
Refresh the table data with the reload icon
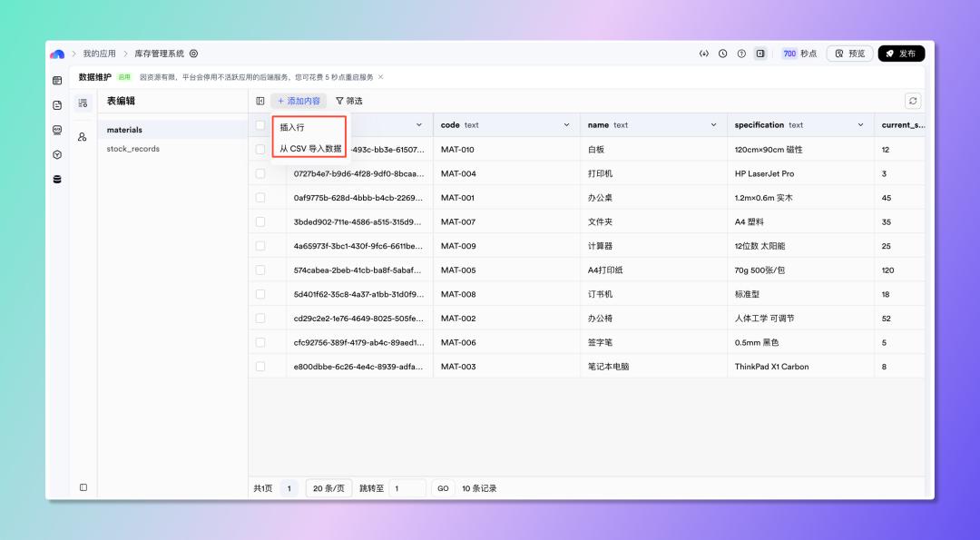[x=912, y=101]
